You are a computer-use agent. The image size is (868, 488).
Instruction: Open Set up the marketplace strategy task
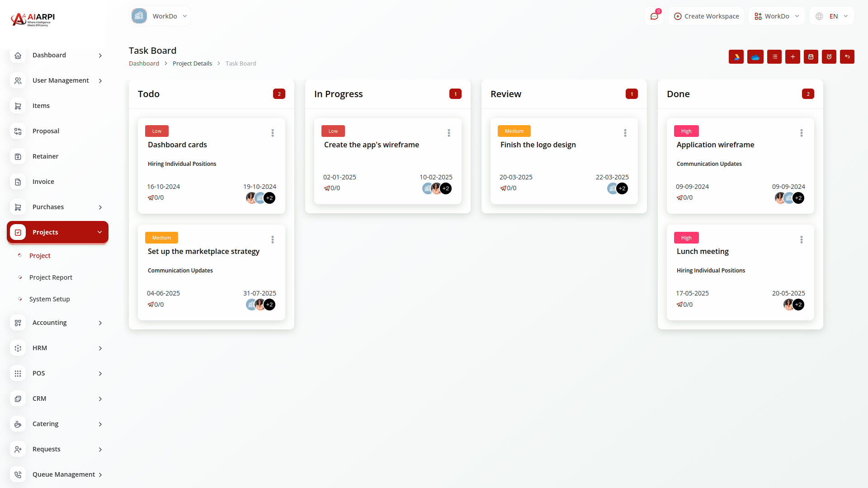(203, 252)
